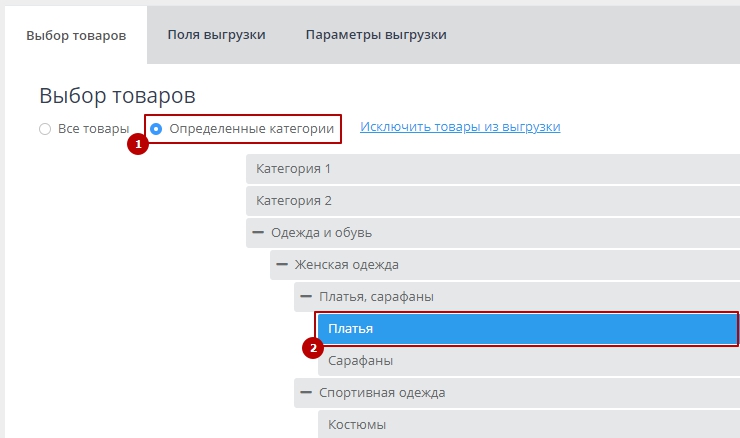This screenshot has height=438, width=740.
Task: Click the red step 2 marker badge
Action: click(314, 349)
